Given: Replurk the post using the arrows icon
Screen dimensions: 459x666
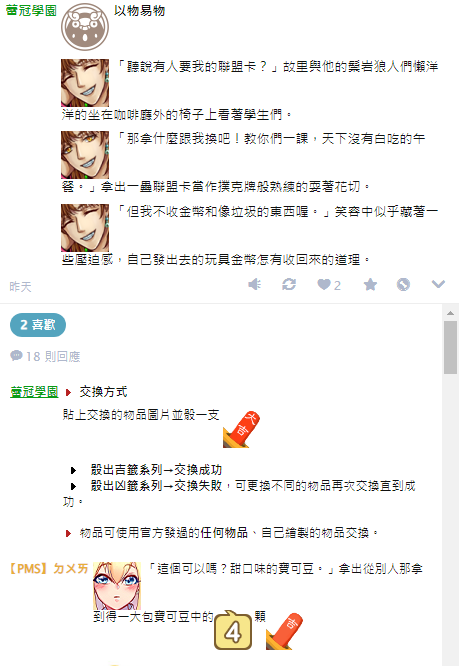Looking at the screenshot, I should [289, 284].
